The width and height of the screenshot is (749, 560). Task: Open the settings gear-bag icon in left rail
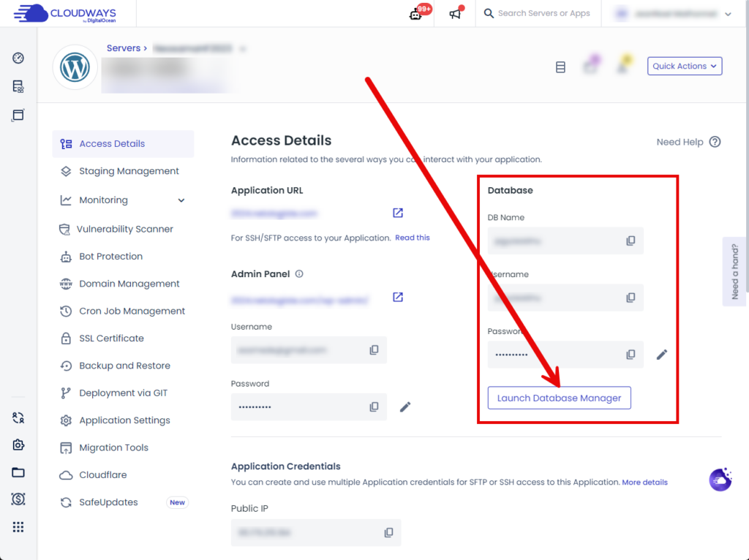tap(18, 445)
